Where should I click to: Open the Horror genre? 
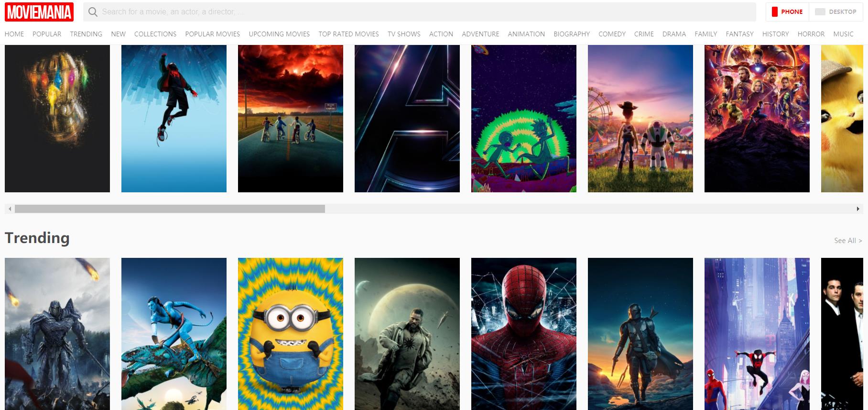point(811,34)
